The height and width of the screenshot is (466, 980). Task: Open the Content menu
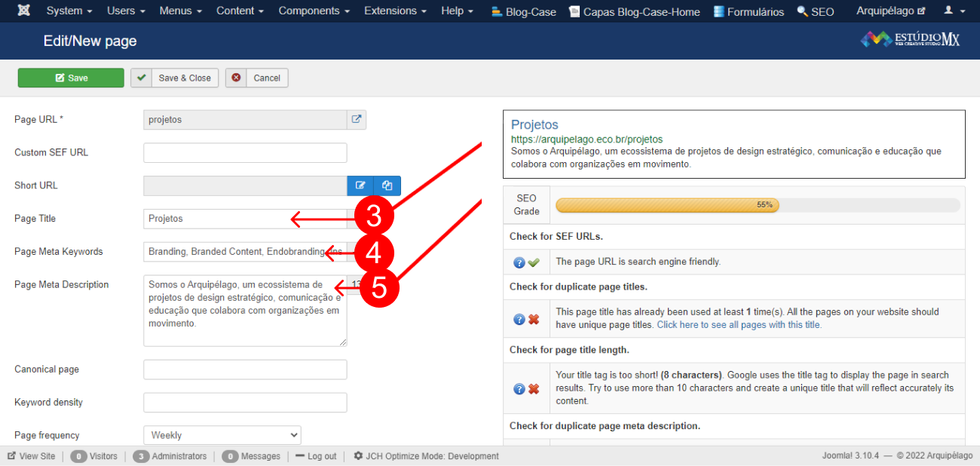[240, 11]
